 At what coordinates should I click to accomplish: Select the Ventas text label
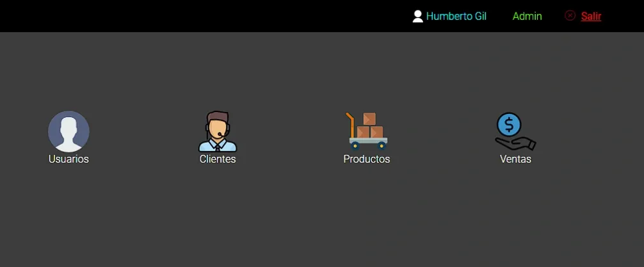click(515, 159)
